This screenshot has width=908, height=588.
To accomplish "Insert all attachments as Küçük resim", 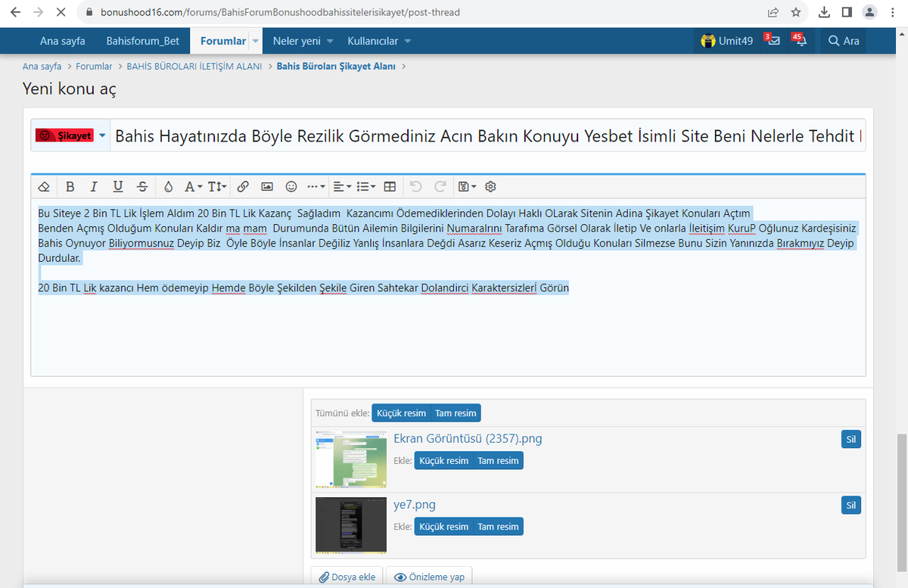I will 401,413.
